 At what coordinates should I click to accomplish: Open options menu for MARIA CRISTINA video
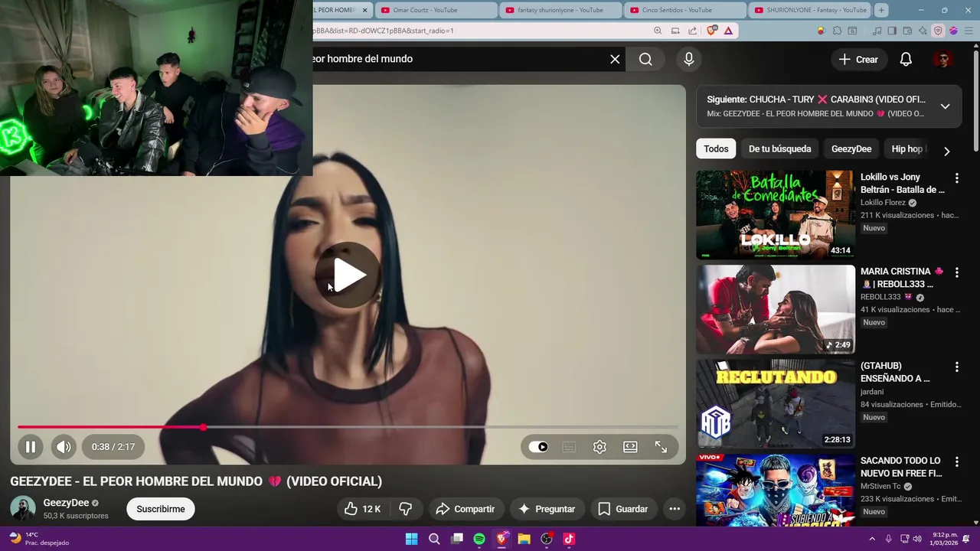[x=956, y=272]
